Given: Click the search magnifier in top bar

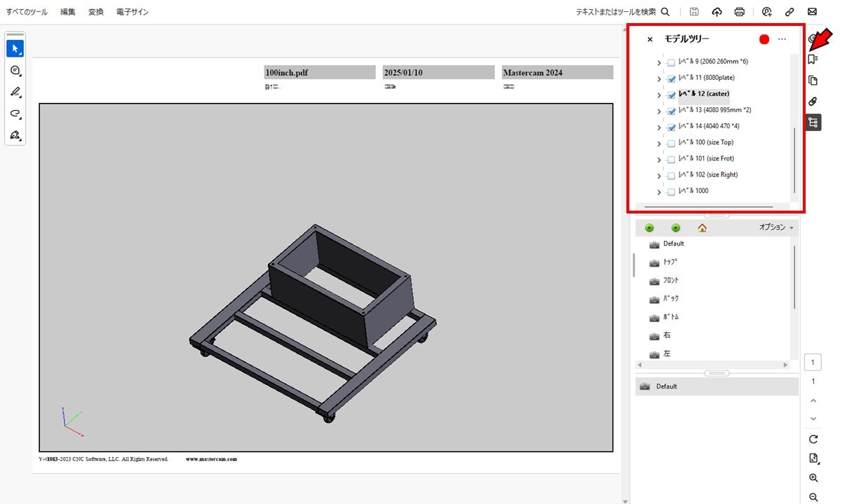Looking at the screenshot, I should point(665,11).
